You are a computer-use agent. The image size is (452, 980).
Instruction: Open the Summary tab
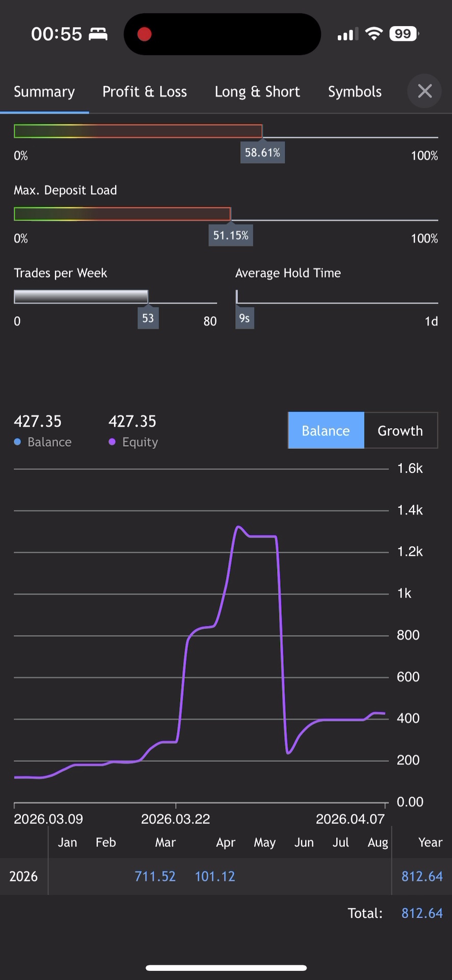(x=44, y=92)
